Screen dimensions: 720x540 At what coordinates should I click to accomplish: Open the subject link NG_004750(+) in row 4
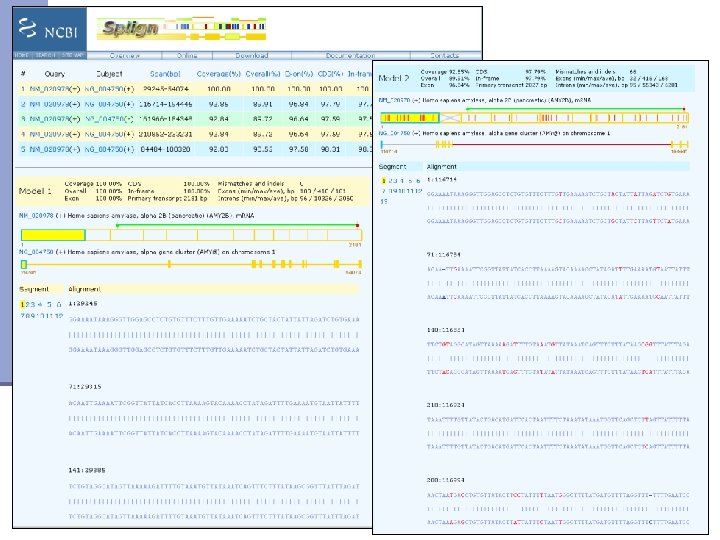tap(109, 135)
